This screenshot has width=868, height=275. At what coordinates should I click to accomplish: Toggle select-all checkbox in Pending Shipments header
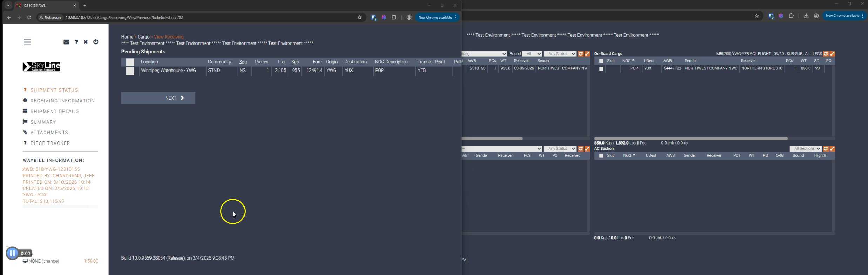(130, 62)
